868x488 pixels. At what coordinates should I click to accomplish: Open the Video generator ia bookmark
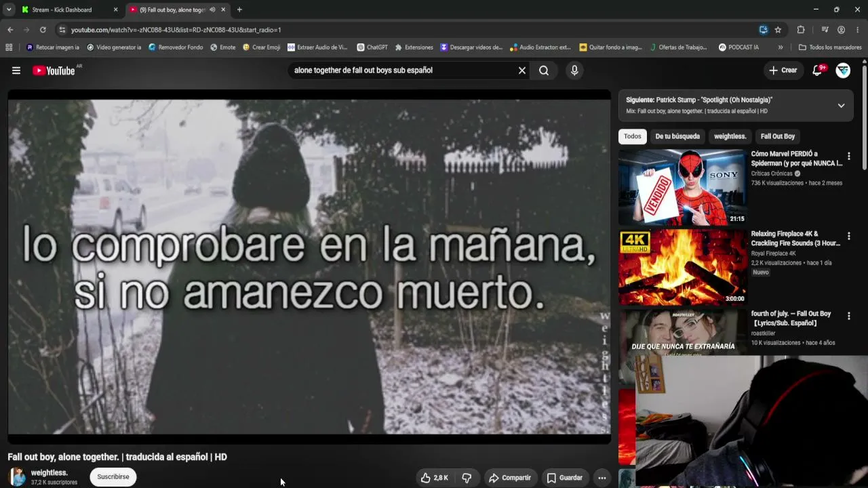114,47
